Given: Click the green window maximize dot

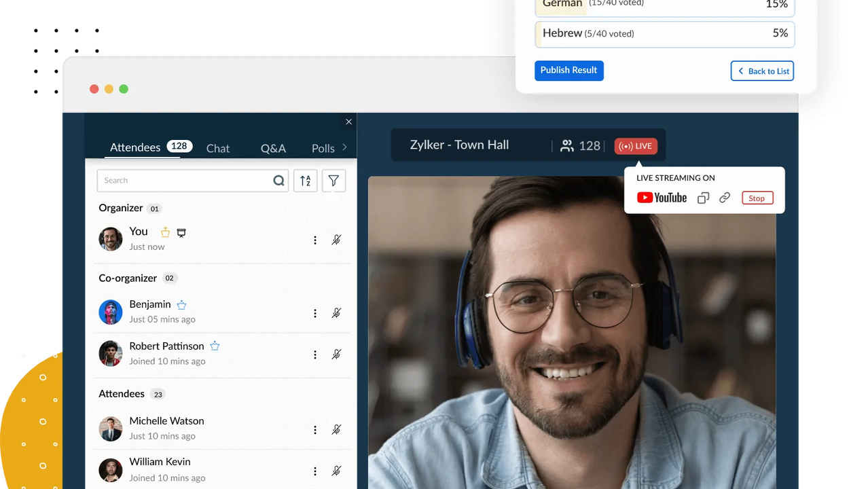Looking at the screenshot, I should pos(124,89).
